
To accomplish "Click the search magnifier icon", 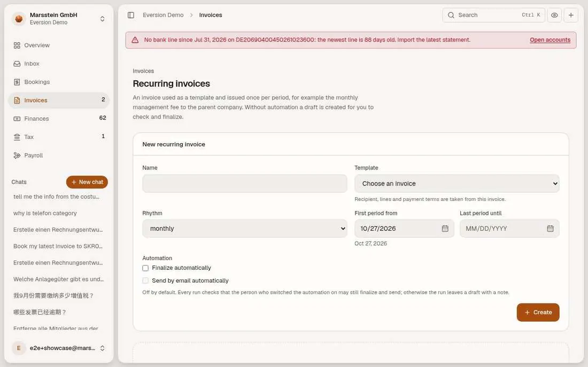I will click(x=451, y=15).
